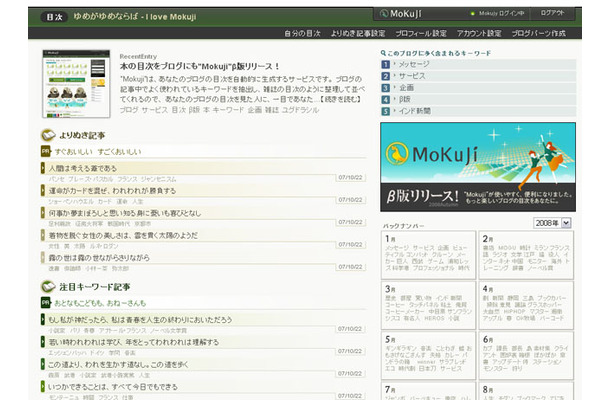
Task: Click the MoKuJi β版リリース banner
Action: coord(478,167)
